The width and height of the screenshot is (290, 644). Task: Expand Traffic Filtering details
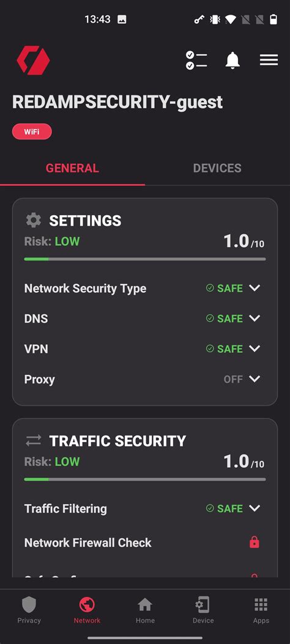[x=255, y=508]
